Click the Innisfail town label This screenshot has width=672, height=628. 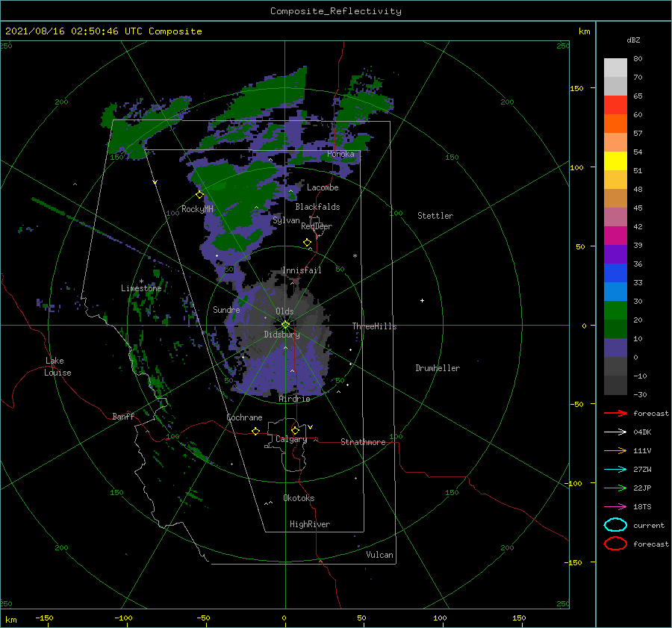302,270
